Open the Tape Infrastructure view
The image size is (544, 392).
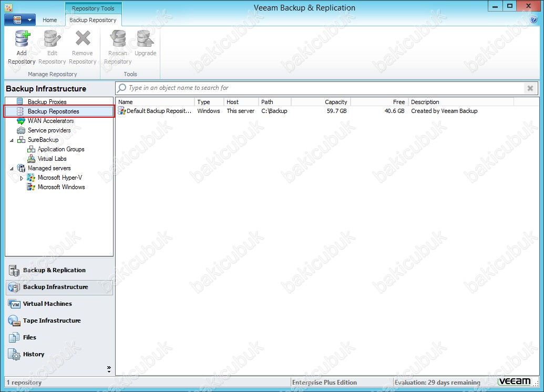tap(59, 321)
